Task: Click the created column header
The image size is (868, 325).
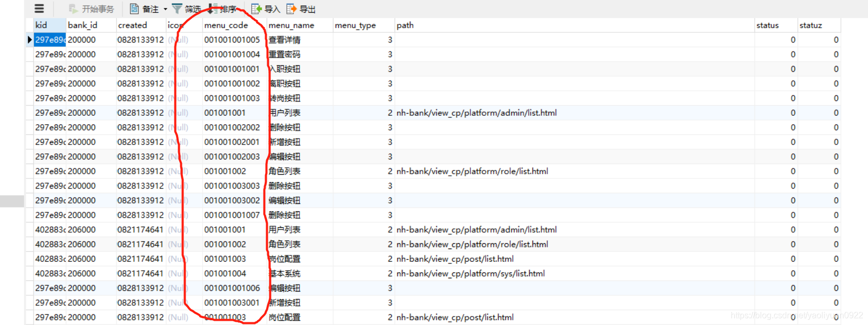Action: [x=141, y=25]
